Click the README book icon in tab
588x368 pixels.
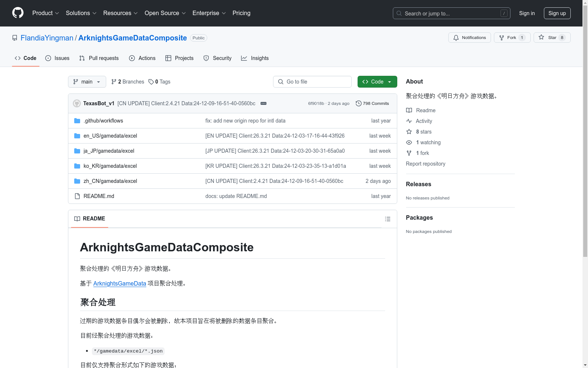(x=77, y=219)
